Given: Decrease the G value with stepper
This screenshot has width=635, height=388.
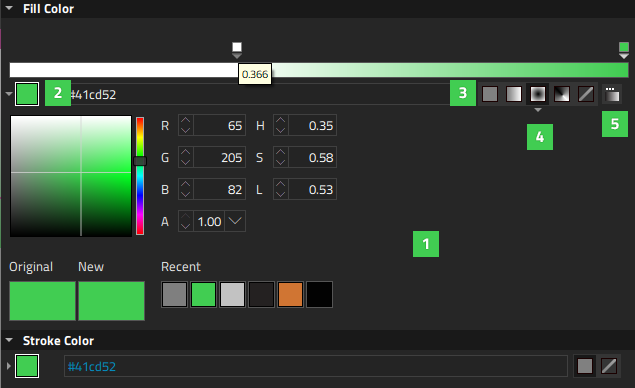Looking at the screenshot, I should click(185, 162).
